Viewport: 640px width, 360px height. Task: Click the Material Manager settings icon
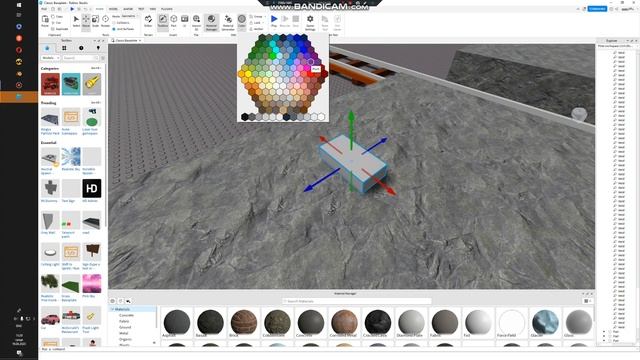pos(113,301)
